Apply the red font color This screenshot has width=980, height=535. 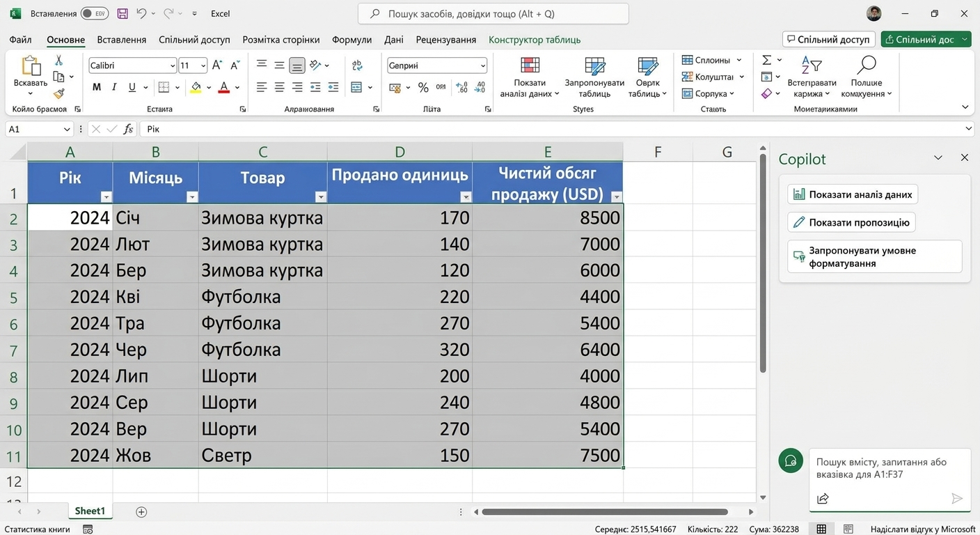(x=223, y=87)
